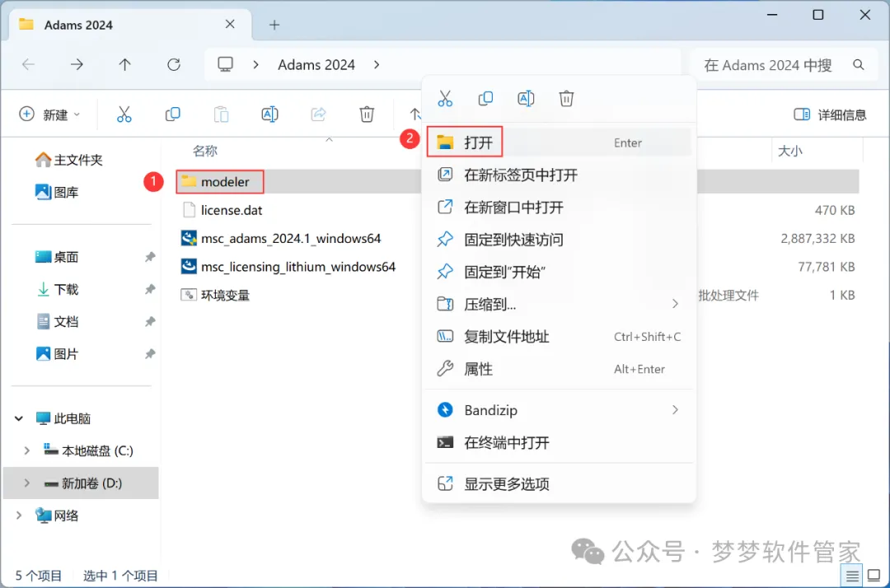Screen dimensions: 890x588
Task: Unpin 下载 via its pin icon
Action: click(x=150, y=289)
